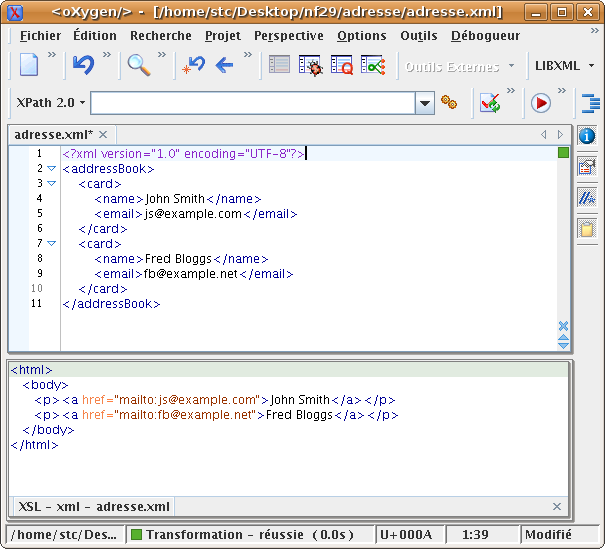Open the LIBXML engine dropdown
The image size is (605, 549).
click(x=565, y=67)
